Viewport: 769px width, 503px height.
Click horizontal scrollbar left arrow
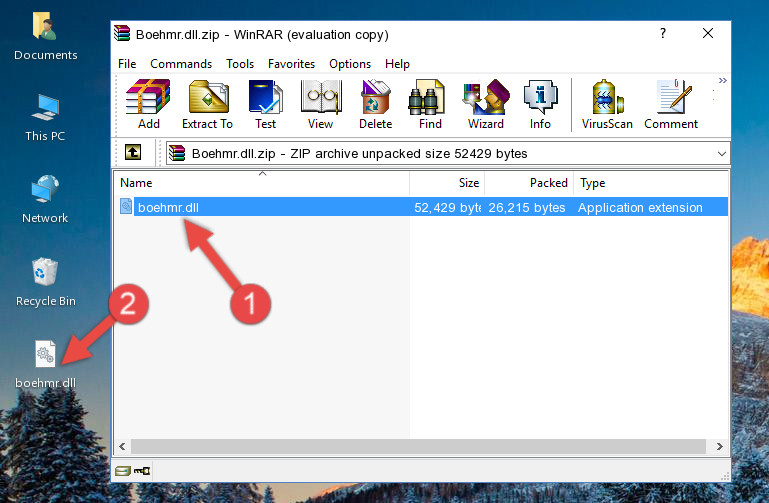coord(123,446)
